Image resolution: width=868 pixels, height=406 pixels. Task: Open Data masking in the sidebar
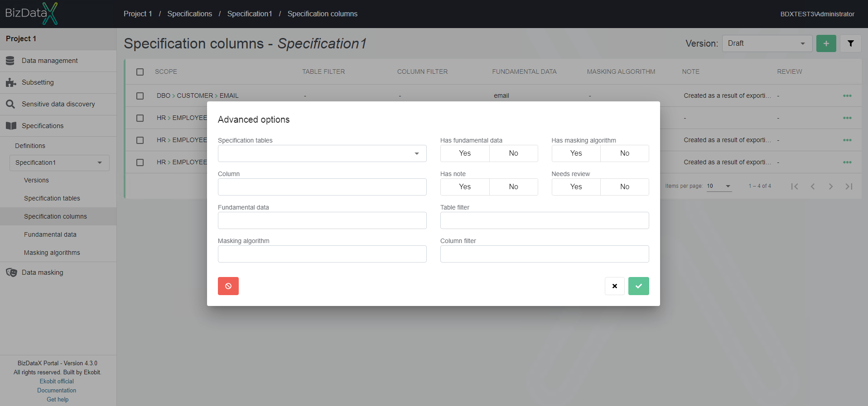coord(58,272)
